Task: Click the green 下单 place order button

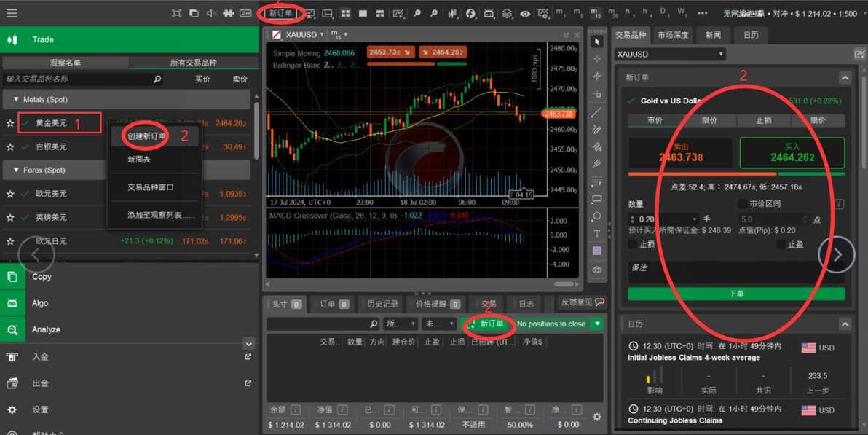Action: point(736,294)
